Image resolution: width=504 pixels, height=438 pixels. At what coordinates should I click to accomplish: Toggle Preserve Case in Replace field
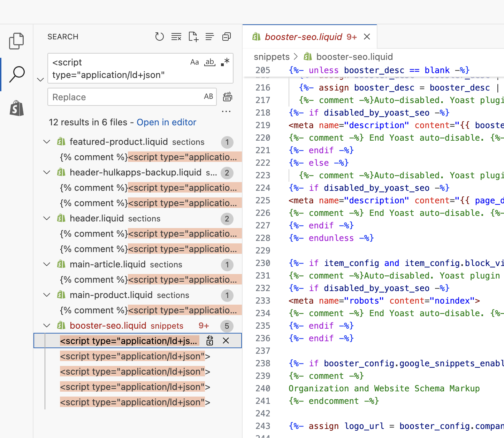coord(208,97)
